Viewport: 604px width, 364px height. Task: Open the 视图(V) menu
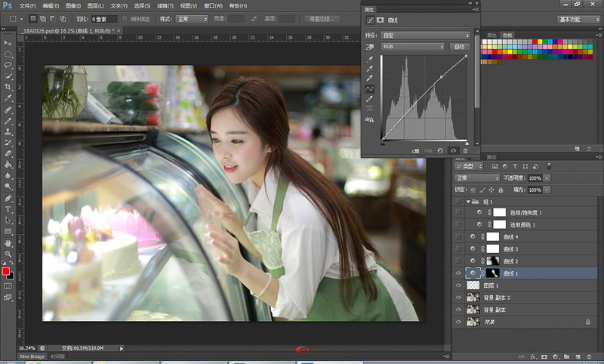tap(189, 6)
